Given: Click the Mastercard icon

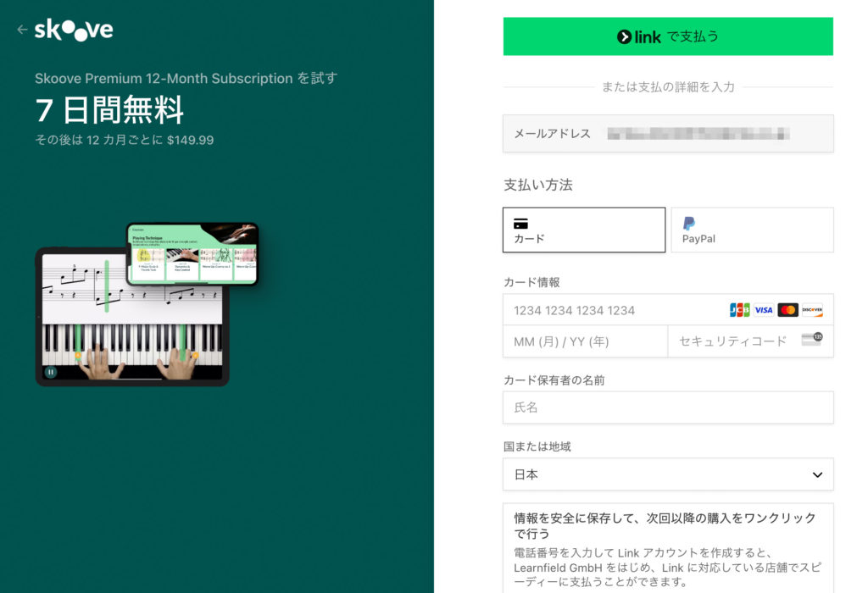Looking at the screenshot, I should (788, 310).
